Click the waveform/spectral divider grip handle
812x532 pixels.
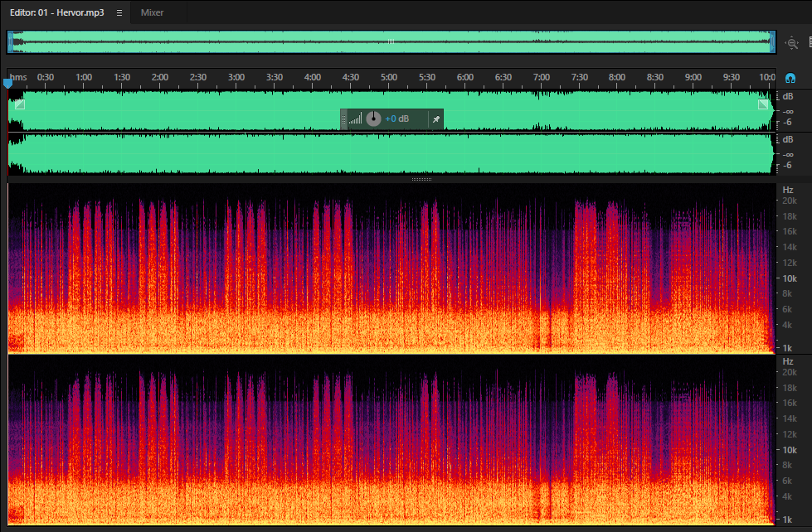[421, 180]
